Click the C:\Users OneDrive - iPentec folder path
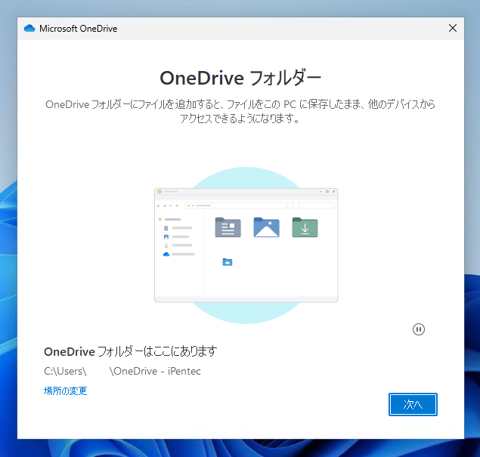This screenshot has height=457, width=480. 122,371
